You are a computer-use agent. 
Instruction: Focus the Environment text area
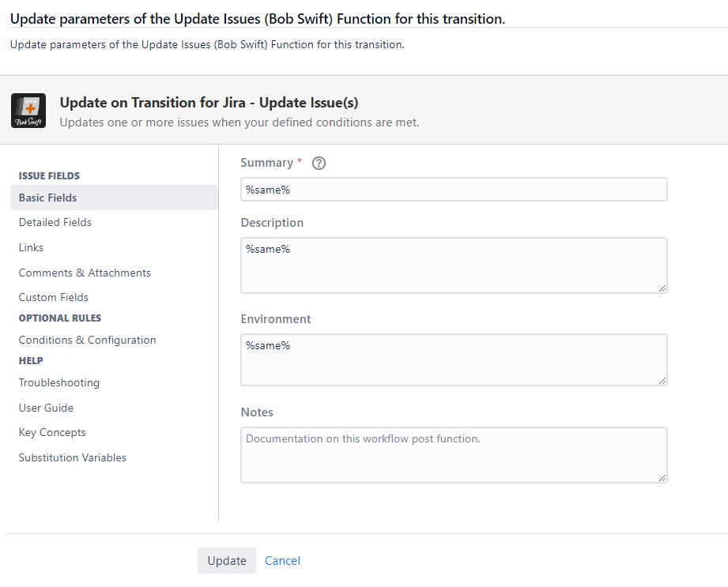(x=454, y=359)
